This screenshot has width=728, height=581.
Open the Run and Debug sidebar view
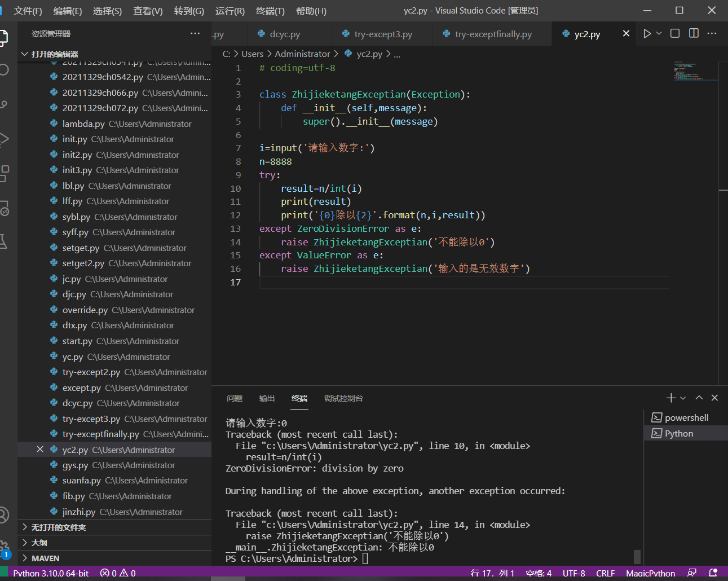5,139
